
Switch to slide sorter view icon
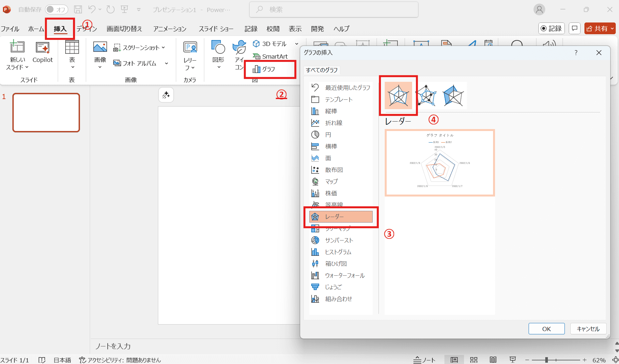(473, 360)
